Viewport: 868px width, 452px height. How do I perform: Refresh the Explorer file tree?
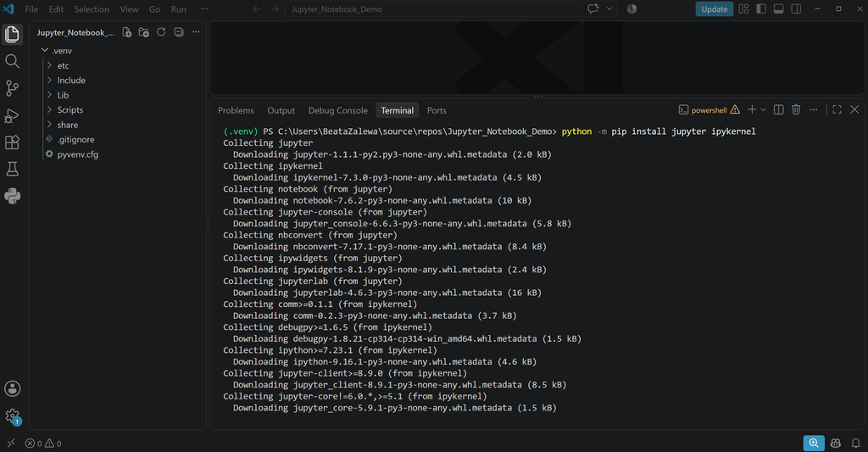click(161, 32)
